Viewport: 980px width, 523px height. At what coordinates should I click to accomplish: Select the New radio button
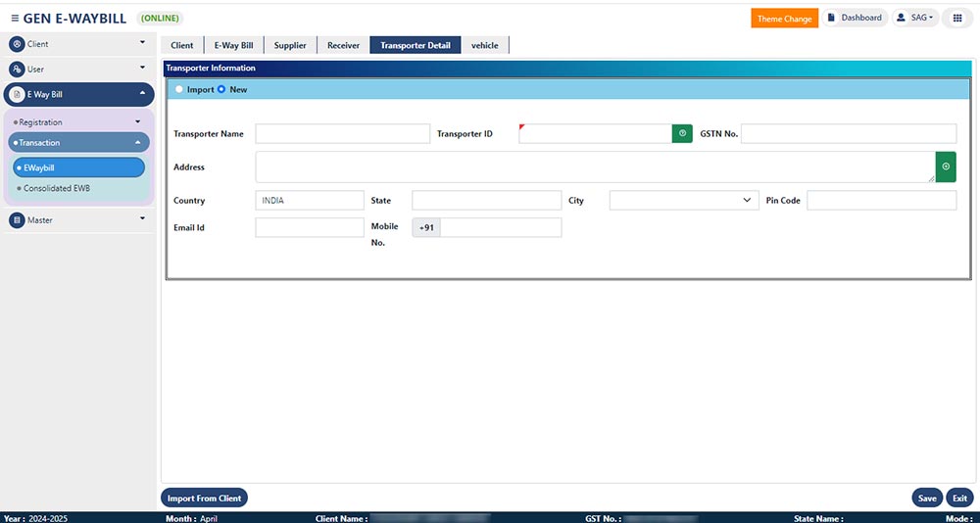point(221,90)
